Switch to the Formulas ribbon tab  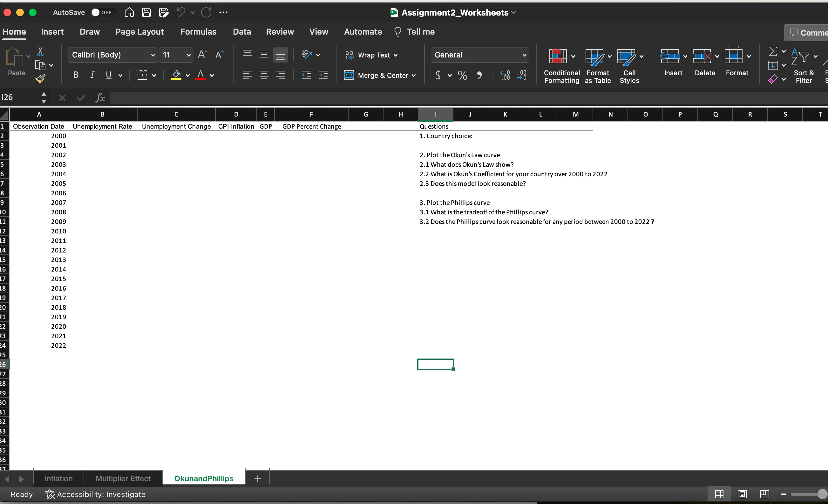click(198, 31)
